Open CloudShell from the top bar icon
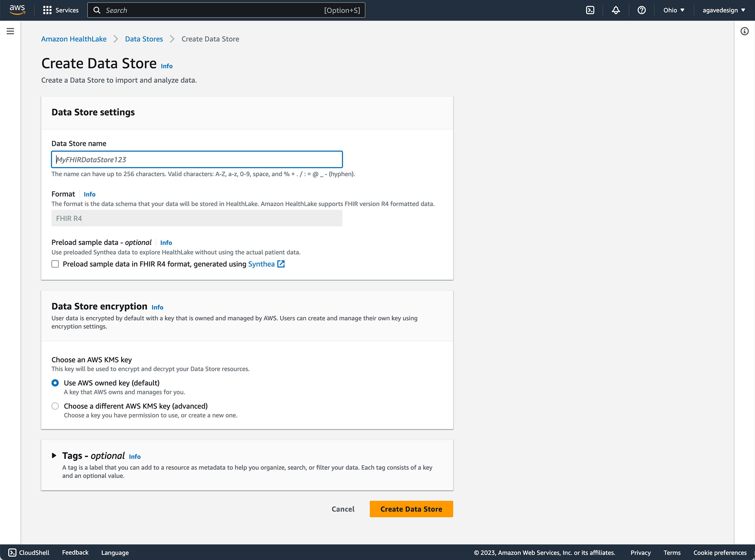 590,10
